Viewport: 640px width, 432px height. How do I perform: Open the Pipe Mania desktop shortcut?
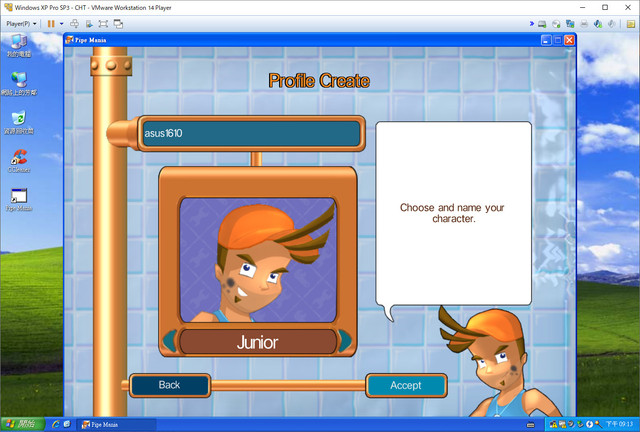19,200
